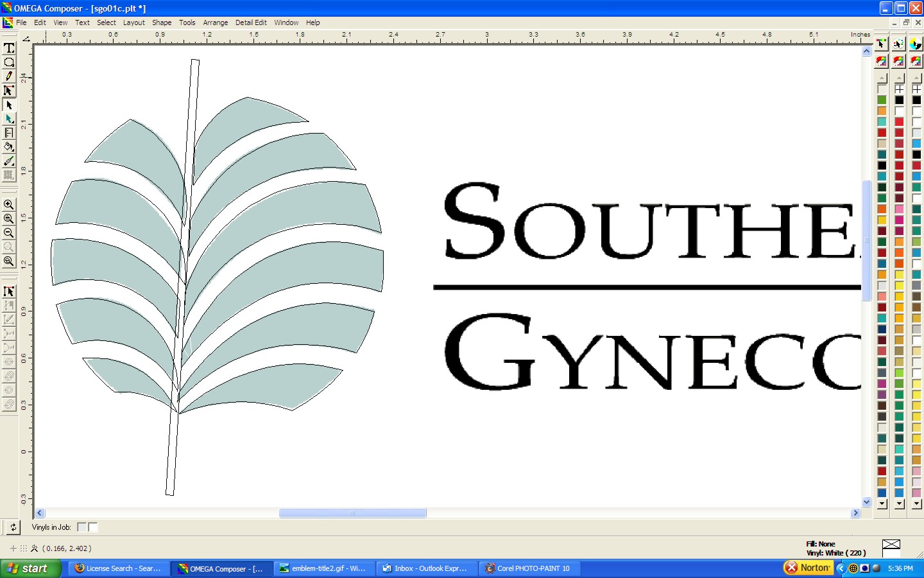Click the third palette column scroll-down arrow
The height and width of the screenshot is (578, 924).
point(916,504)
